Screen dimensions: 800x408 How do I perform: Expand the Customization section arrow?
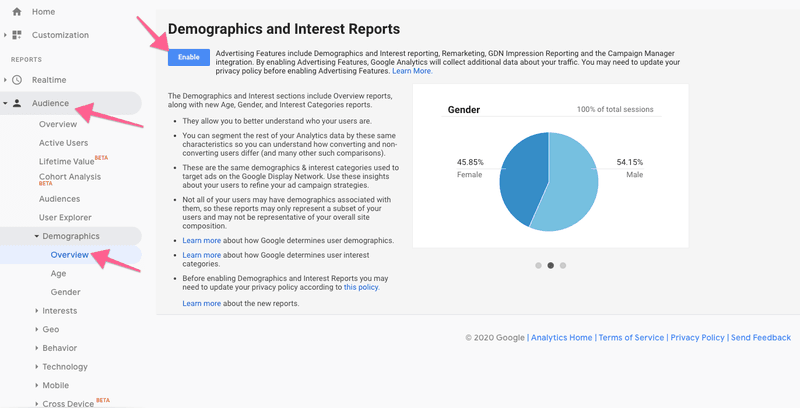[5, 35]
